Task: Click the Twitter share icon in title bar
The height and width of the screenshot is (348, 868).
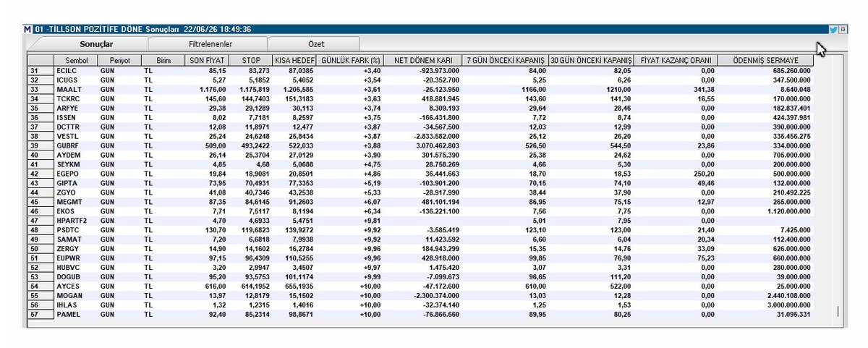Action: click(833, 30)
